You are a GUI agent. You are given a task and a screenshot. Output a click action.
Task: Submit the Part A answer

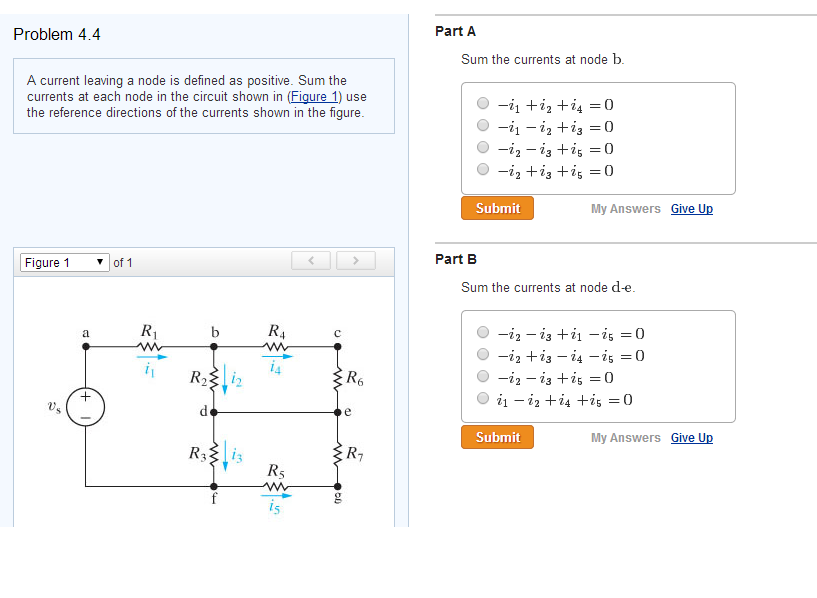496,208
